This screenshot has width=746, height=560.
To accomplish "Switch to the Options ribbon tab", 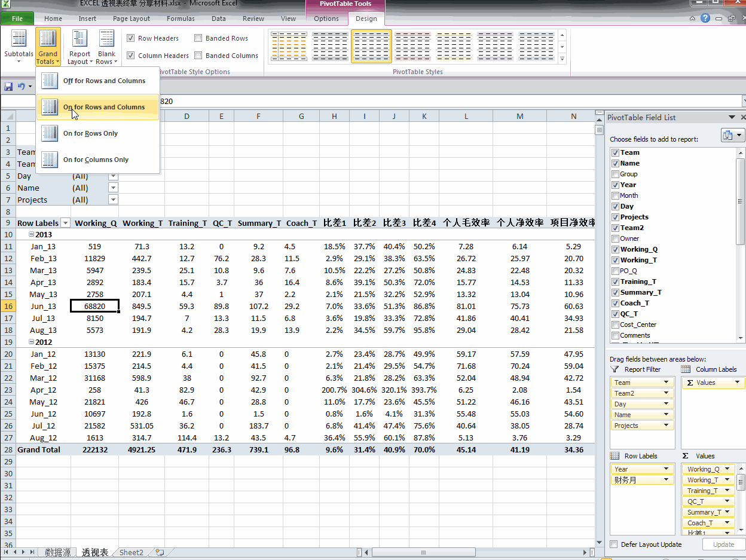I will (x=326, y=19).
